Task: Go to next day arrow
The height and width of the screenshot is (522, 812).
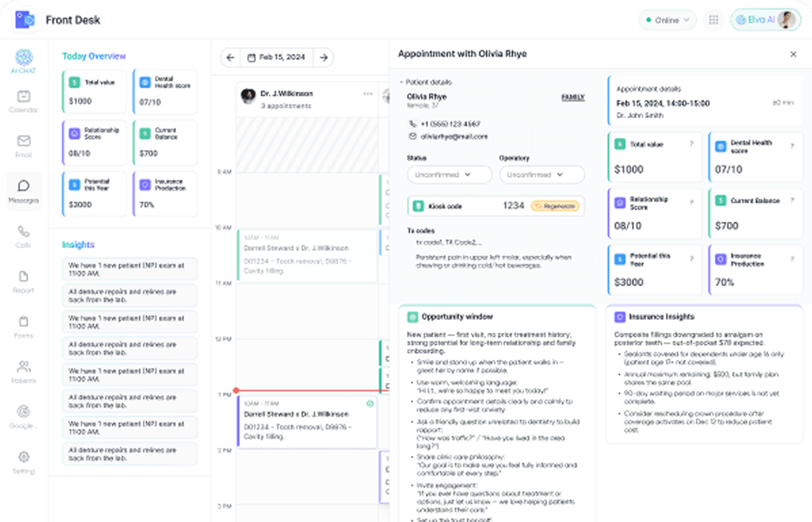Action: click(324, 58)
